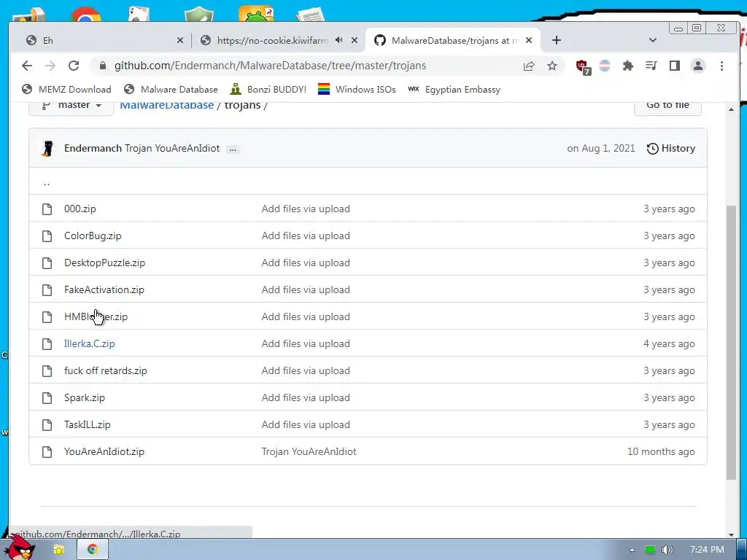Click the Endermanch avatar in the commit header
This screenshot has height=560, width=747.
(x=47, y=149)
